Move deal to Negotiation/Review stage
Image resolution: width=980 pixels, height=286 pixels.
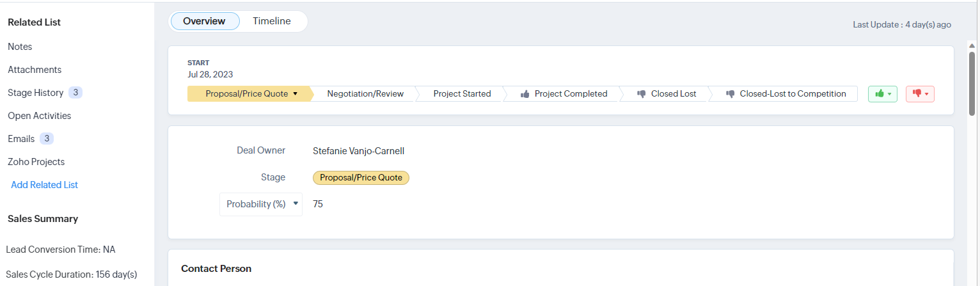(x=365, y=94)
